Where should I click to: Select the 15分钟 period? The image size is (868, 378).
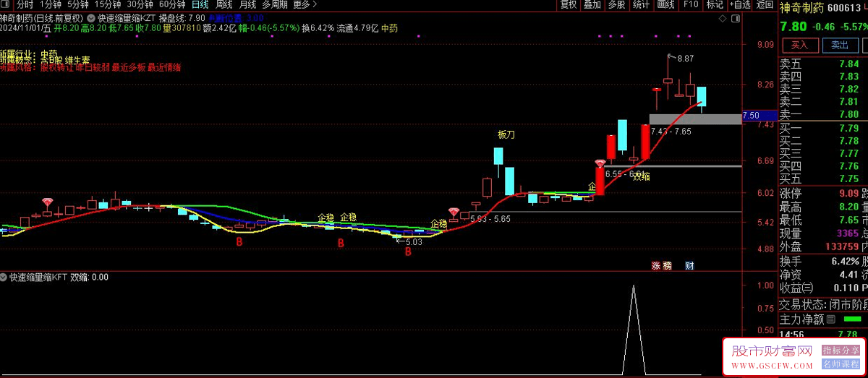108,4
